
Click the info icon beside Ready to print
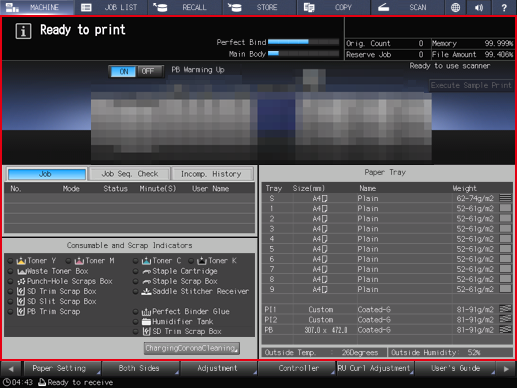tap(23, 31)
